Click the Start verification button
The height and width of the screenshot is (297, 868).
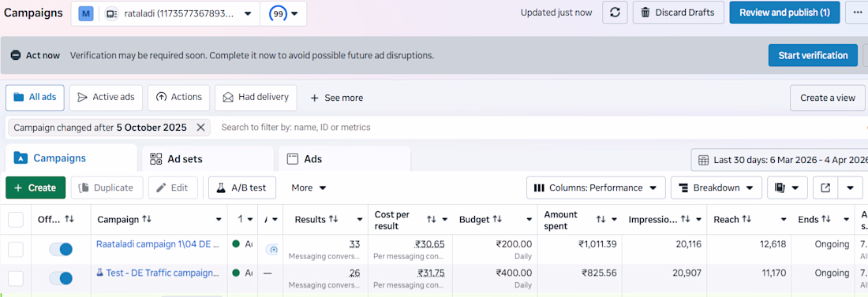(813, 55)
